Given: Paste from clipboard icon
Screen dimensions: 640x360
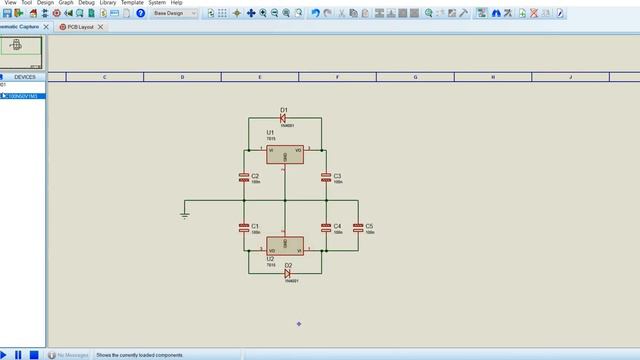Looking at the screenshot, I should tap(365, 13).
